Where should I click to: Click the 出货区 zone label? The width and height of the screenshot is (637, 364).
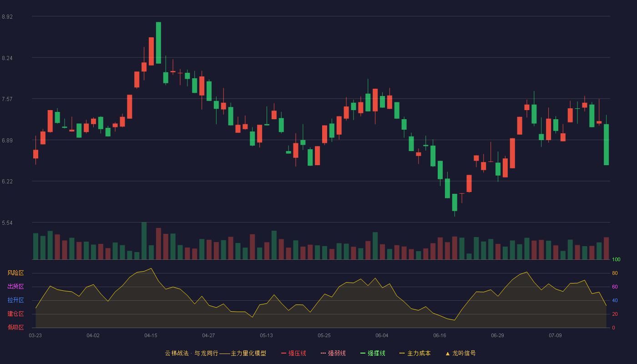pos(15,287)
